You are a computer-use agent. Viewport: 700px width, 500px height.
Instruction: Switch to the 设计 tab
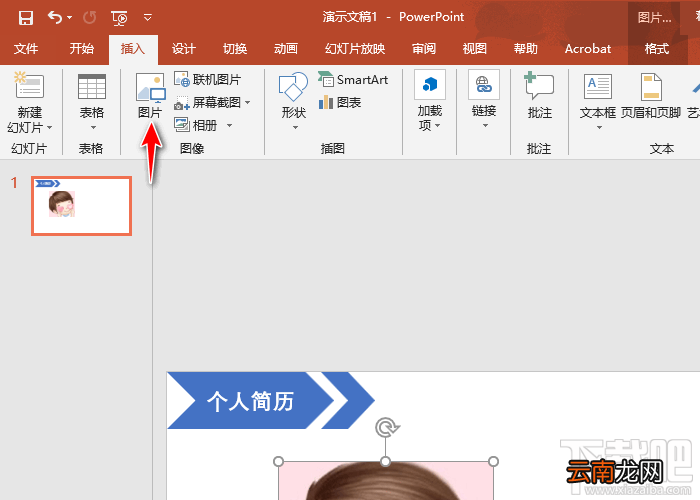click(x=184, y=48)
